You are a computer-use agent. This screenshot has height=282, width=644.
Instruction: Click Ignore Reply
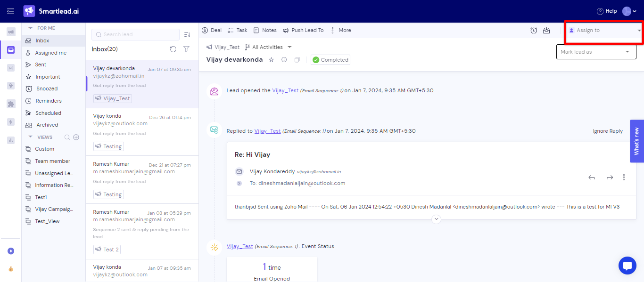click(x=608, y=131)
